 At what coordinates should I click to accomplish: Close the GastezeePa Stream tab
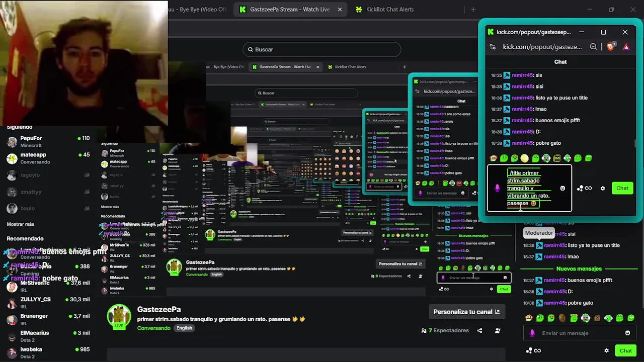[340, 9]
